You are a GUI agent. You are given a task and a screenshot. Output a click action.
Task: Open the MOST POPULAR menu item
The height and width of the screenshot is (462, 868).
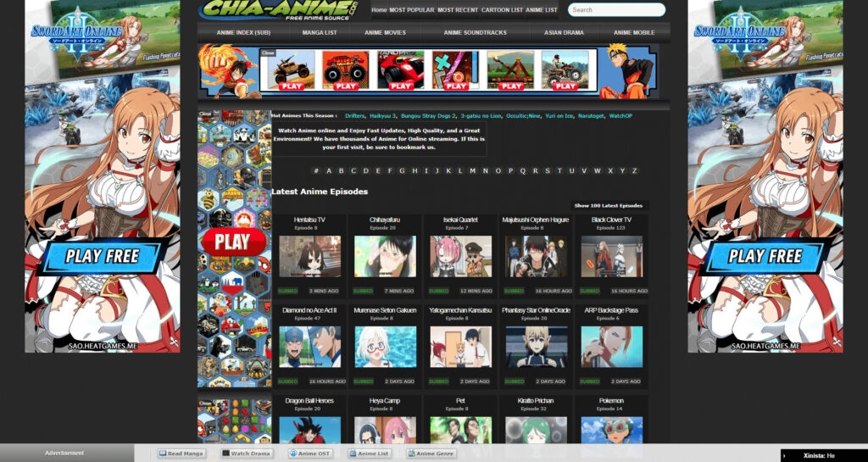pyautogui.click(x=412, y=10)
